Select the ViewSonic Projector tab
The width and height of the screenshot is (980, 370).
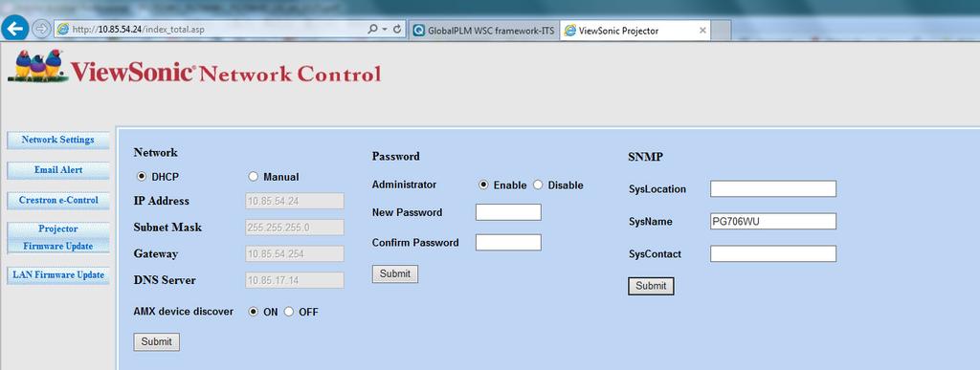[x=635, y=30]
